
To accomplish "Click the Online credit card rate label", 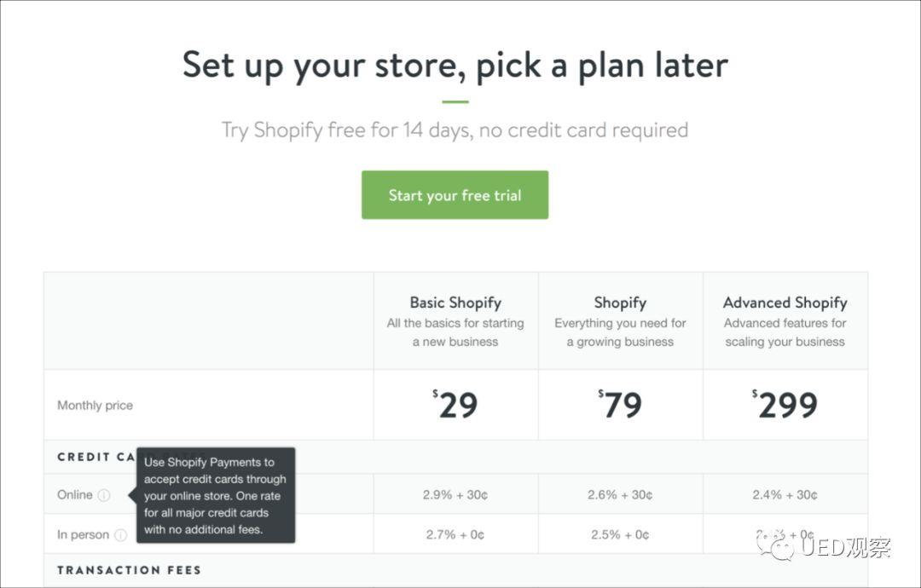I will pyautogui.click(x=74, y=495).
